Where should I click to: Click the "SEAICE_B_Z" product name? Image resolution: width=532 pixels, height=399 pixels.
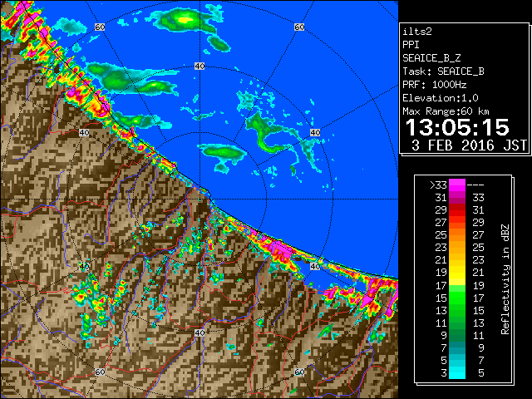coord(431,58)
